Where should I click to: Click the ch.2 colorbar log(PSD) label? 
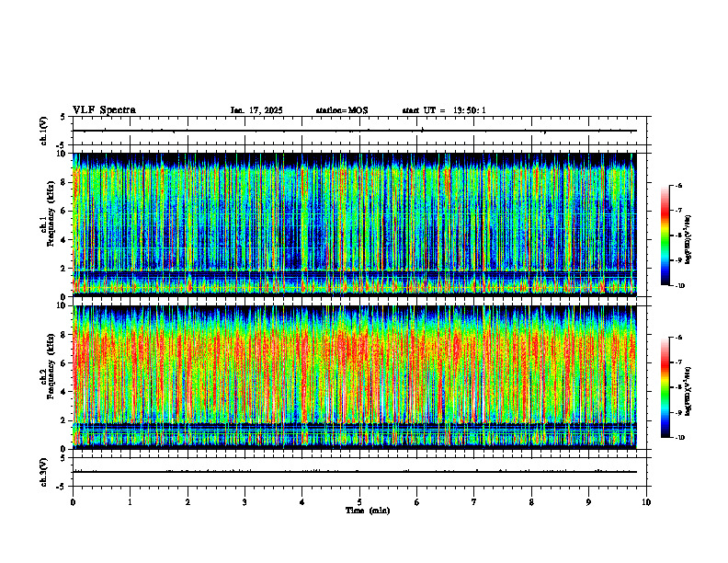click(x=688, y=391)
